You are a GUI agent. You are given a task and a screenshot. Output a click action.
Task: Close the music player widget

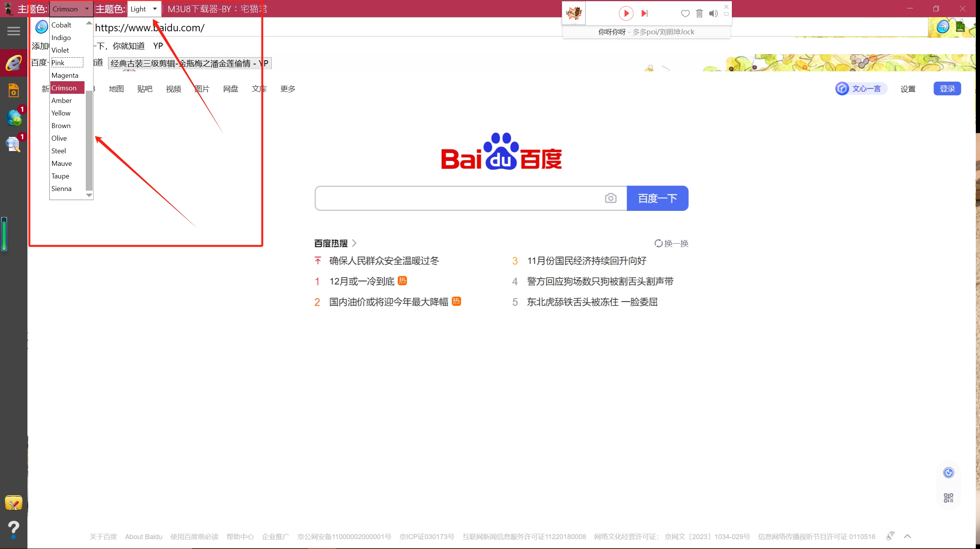tap(727, 6)
